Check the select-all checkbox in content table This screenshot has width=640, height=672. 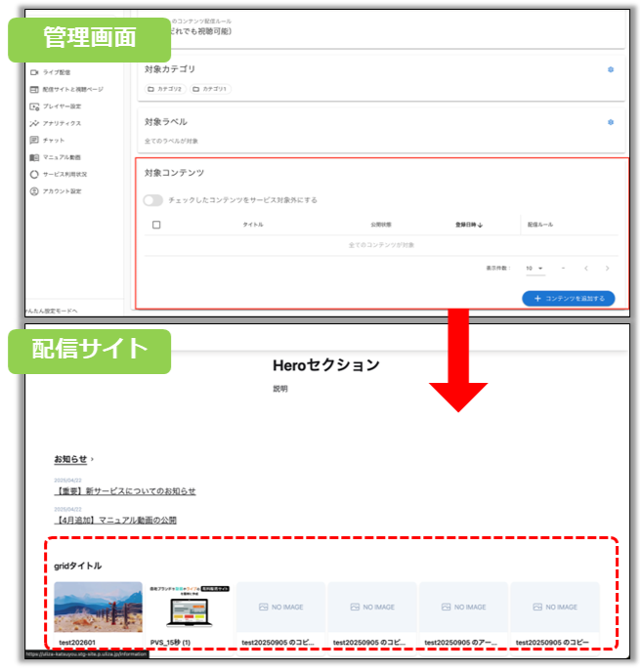tap(156, 225)
